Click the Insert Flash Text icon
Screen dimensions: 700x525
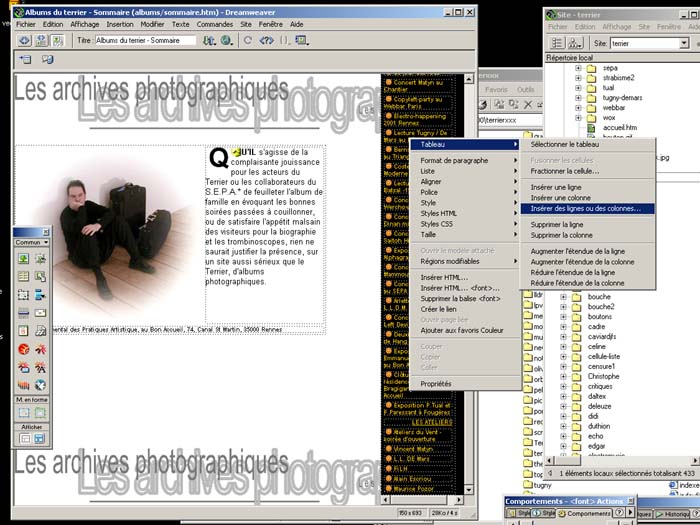tap(41, 367)
